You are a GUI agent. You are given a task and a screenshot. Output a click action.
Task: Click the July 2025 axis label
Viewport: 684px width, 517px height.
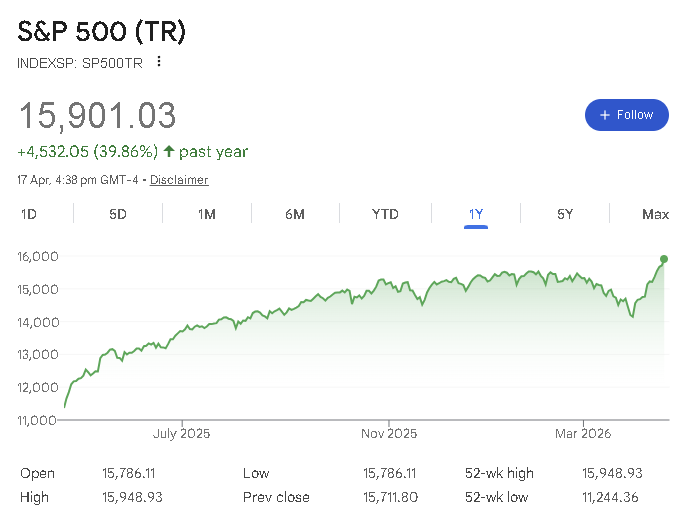[x=181, y=434]
